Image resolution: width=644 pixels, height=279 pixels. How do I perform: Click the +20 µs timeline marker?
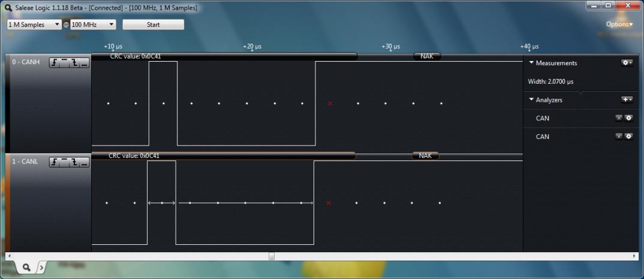pyautogui.click(x=252, y=47)
